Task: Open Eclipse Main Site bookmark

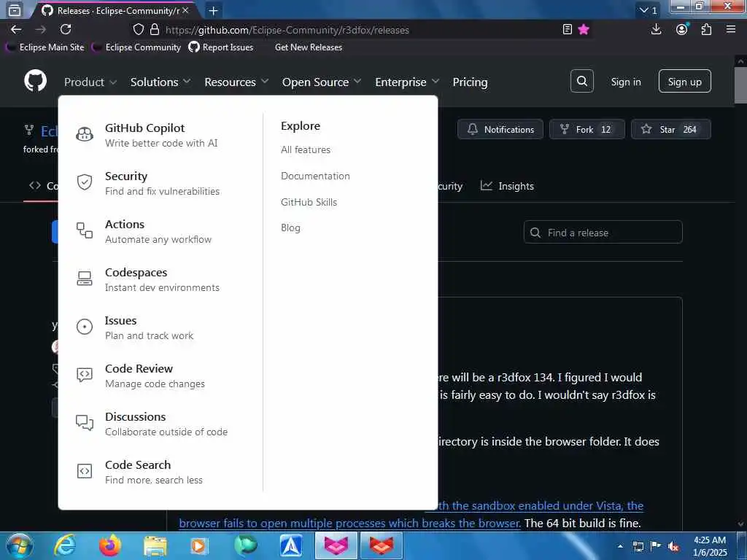Action: 46,47
